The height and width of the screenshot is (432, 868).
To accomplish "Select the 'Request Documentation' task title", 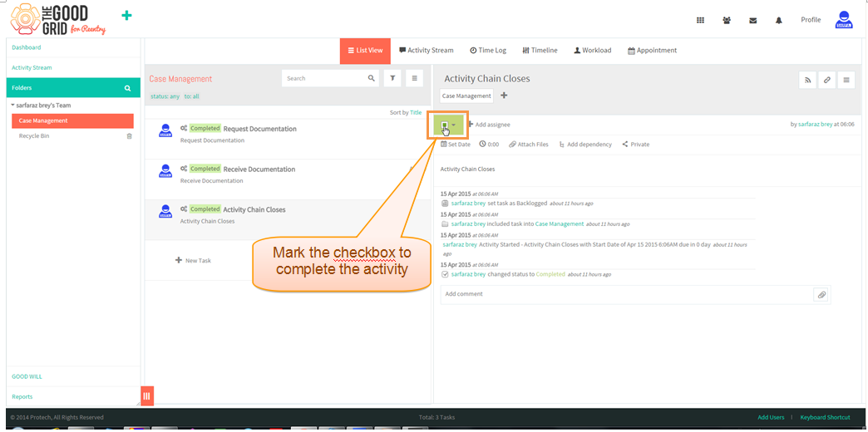I will tap(259, 129).
